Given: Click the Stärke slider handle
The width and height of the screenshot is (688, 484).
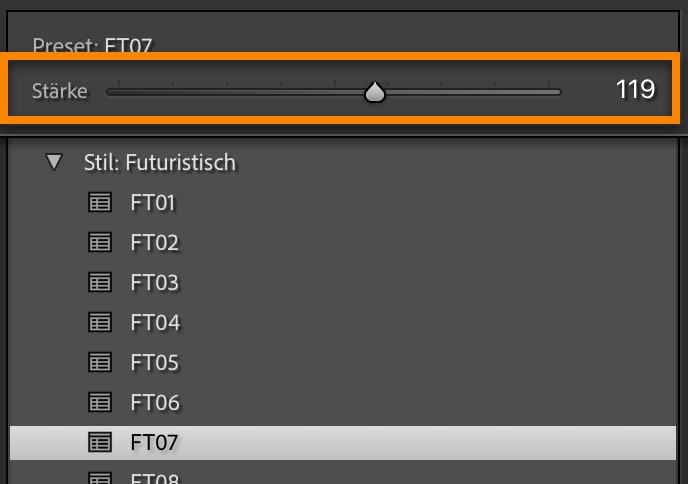Looking at the screenshot, I should [375, 93].
